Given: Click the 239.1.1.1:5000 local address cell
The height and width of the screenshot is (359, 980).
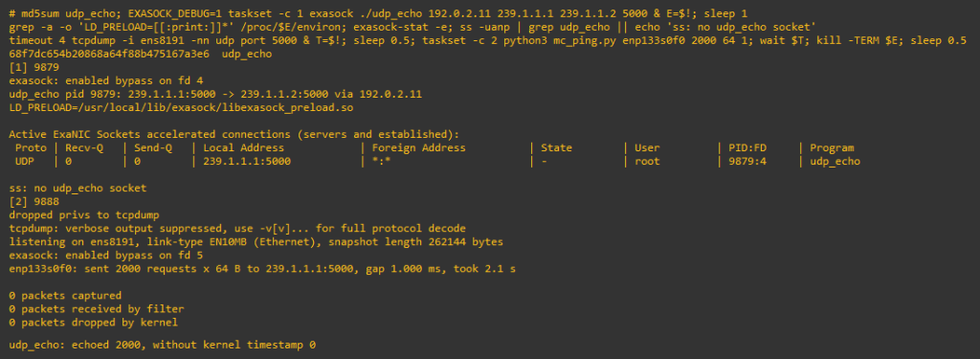Looking at the screenshot, I should coord(247,162).
